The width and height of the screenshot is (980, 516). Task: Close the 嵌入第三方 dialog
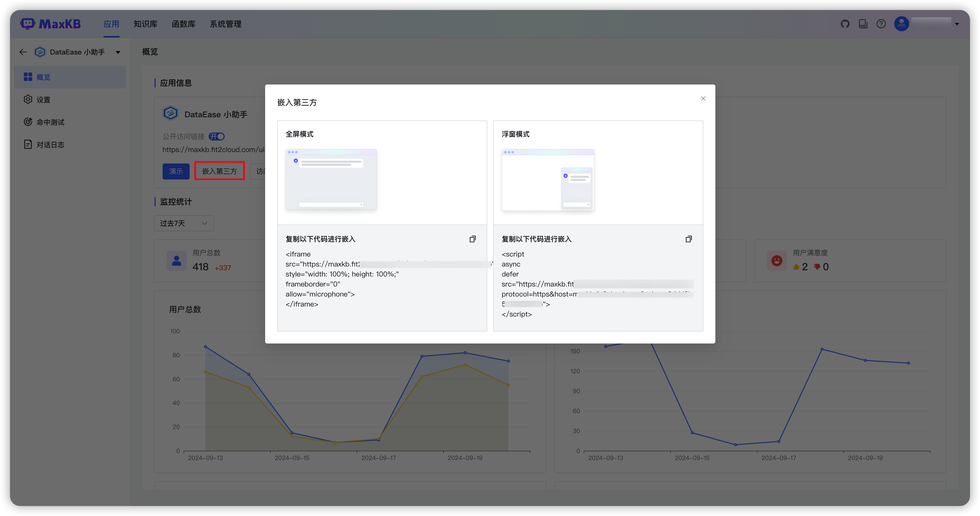coord(703,98)
